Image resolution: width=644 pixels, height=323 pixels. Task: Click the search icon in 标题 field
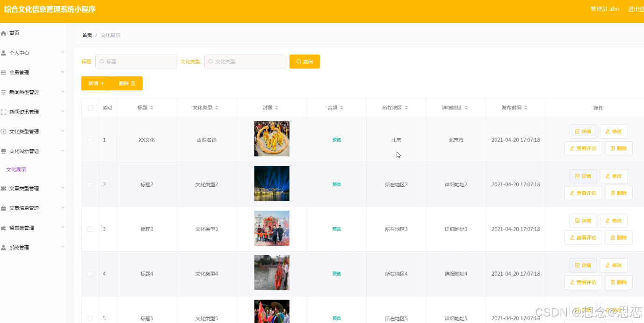[101, 62]
